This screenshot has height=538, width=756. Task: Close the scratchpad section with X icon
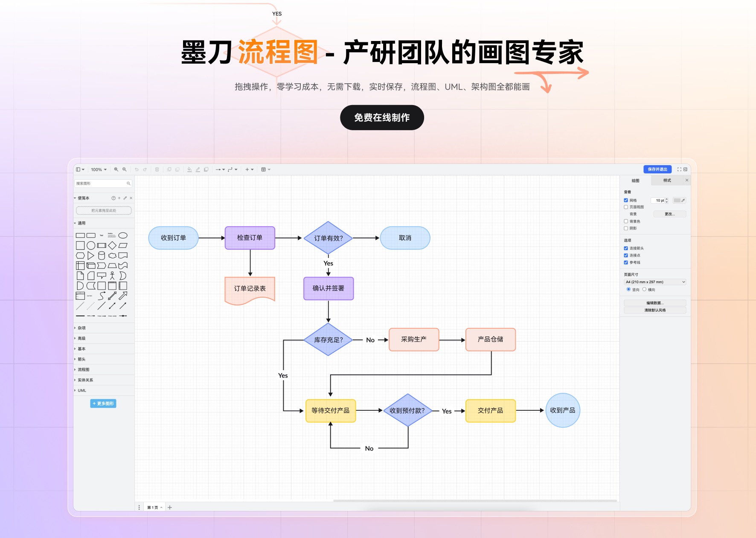click(131, 198)
